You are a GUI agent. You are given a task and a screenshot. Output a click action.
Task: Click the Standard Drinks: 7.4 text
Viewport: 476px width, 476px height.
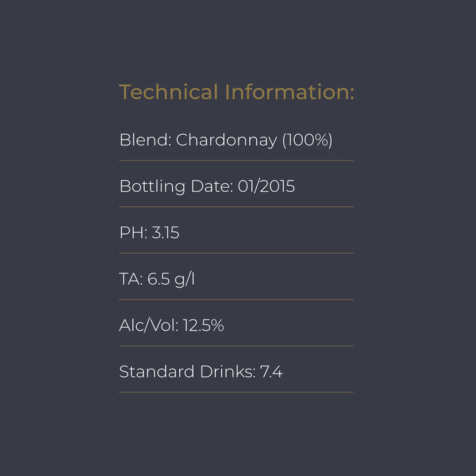point(201,372)
